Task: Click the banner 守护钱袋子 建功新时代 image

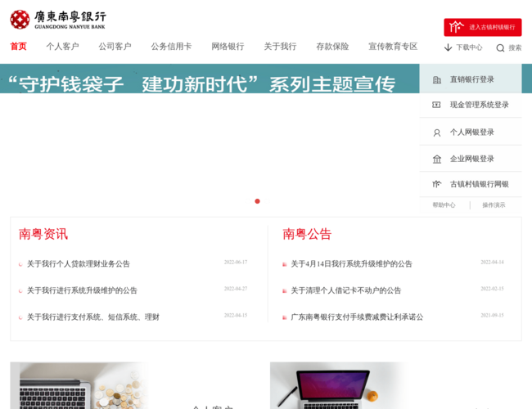Action: click(210, 79)
